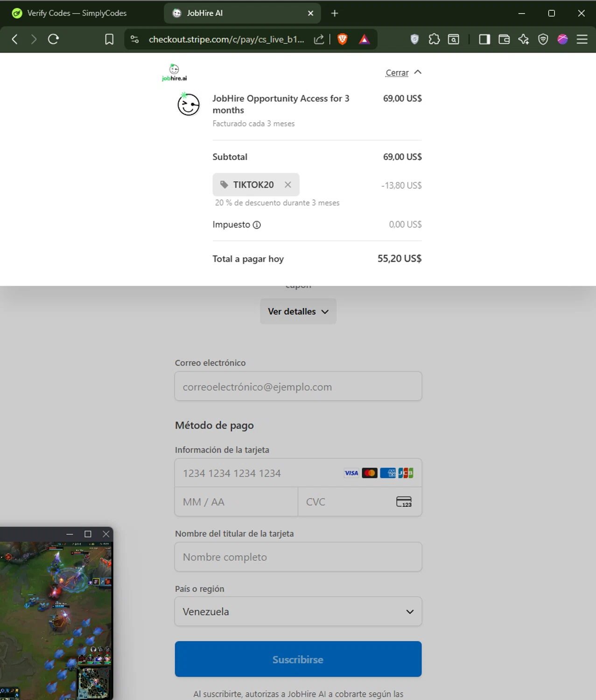This screenshot has height=700, width=596.
Task: Click the jobhire.ai logo at top
Action: 175,72
